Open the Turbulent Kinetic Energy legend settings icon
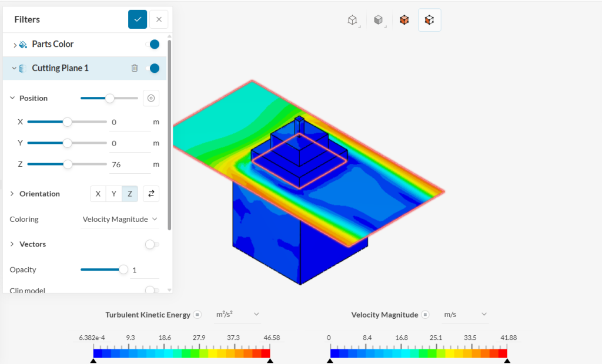This screenshot has height=364, width=602. click(x=198, y=315)
